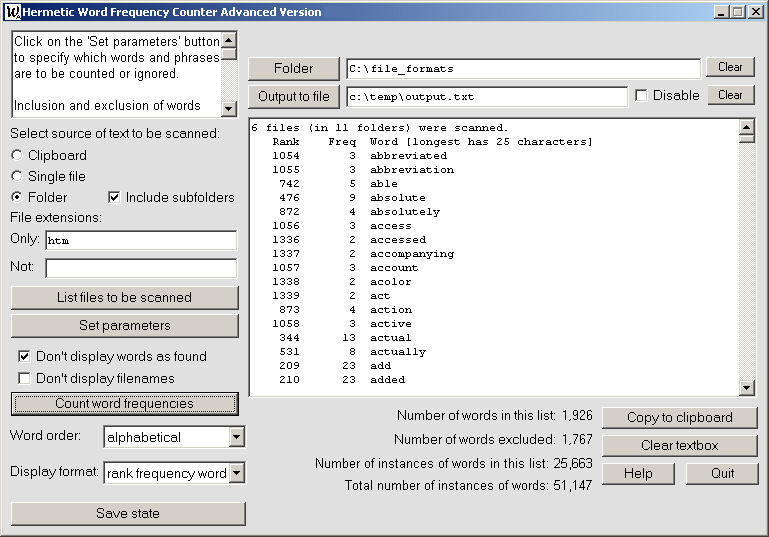Check the Disable output file checkbox
The image size is (769, 537).
(x=641, y=96)
